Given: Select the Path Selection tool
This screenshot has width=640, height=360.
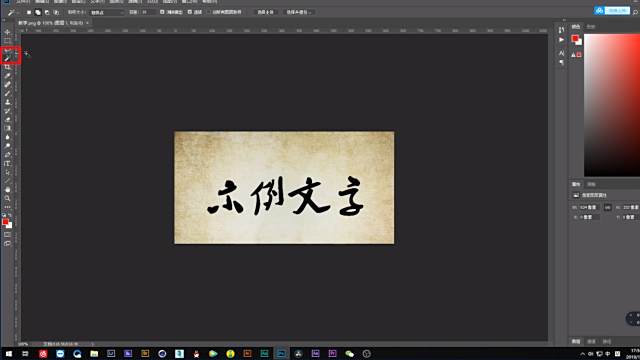Looking at the screenshot, I should (7, 172).
